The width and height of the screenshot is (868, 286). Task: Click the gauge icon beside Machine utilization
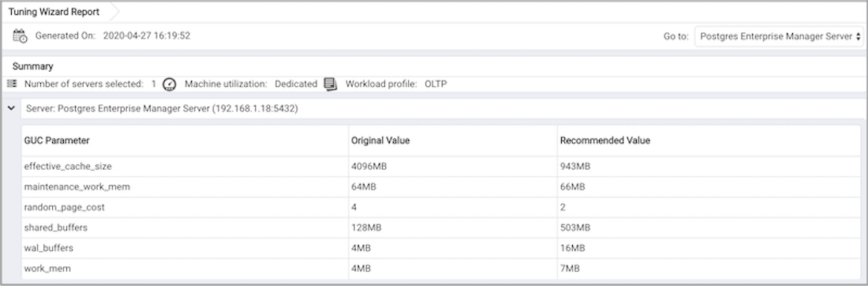170,85
